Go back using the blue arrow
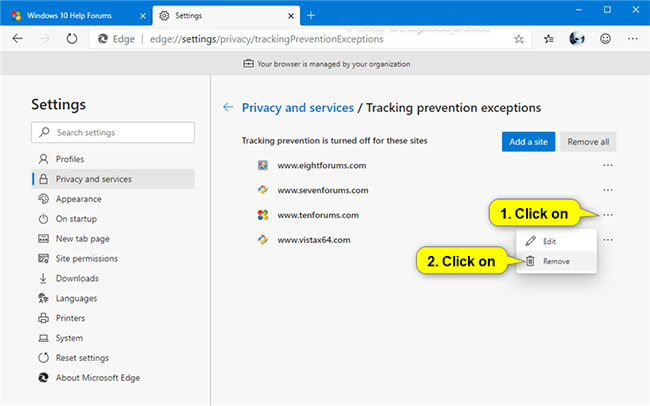Screen dimensions: 650x406 [x=228, y=107]
